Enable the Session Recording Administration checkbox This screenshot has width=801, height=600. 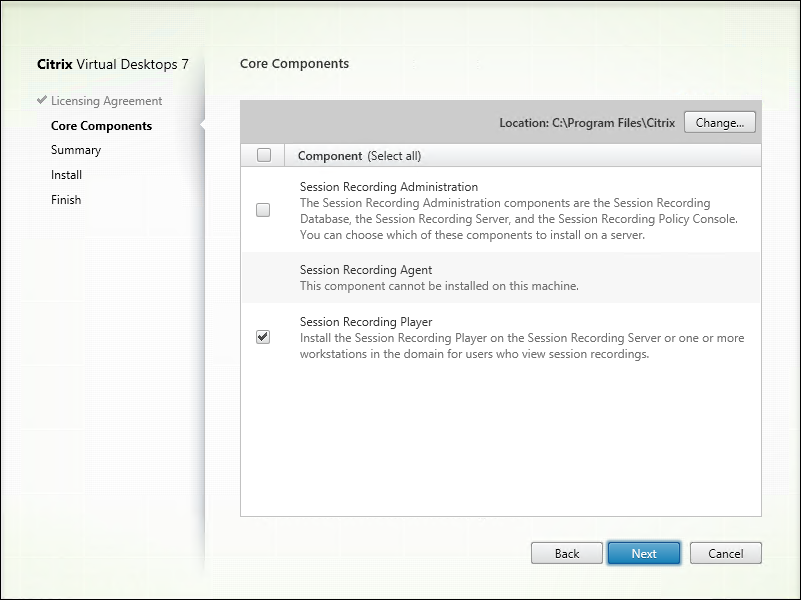263,210
